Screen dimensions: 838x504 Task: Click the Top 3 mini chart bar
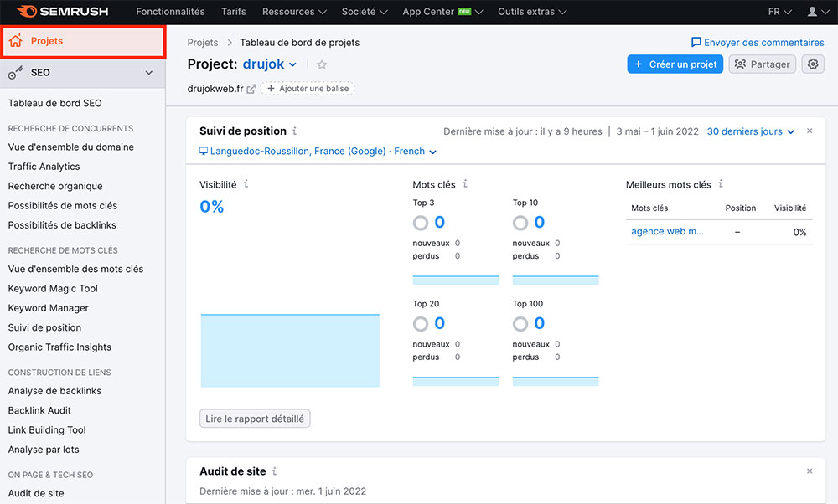[x=455, y=280]
